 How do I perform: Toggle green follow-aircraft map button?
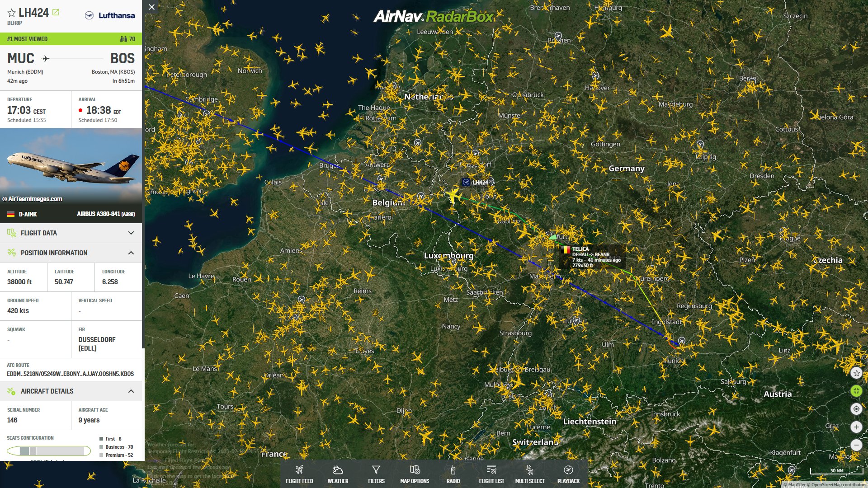click(x=856, y=391)
